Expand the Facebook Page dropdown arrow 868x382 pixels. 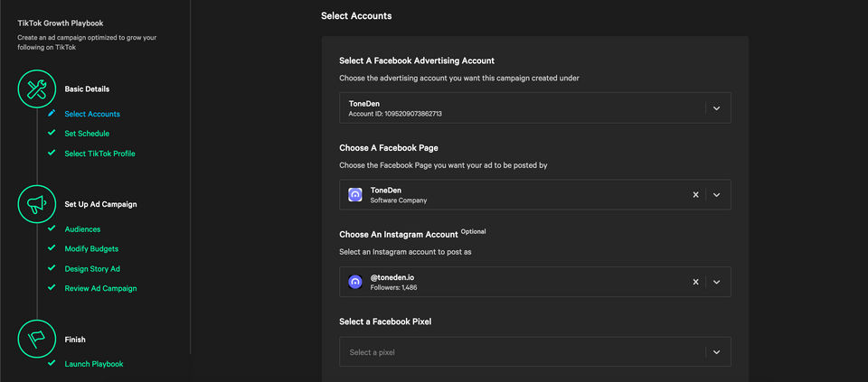pos(716,194)
